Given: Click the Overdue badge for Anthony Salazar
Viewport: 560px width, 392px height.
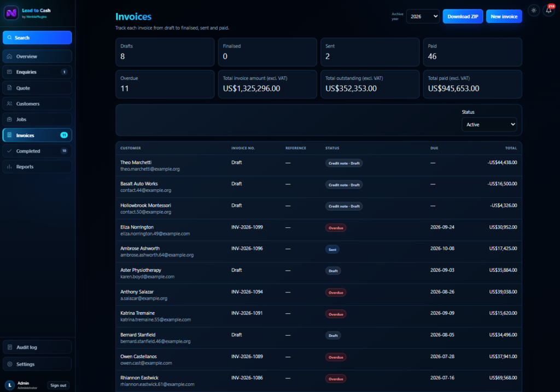Looking at the screenshot, I should point(336,292).
